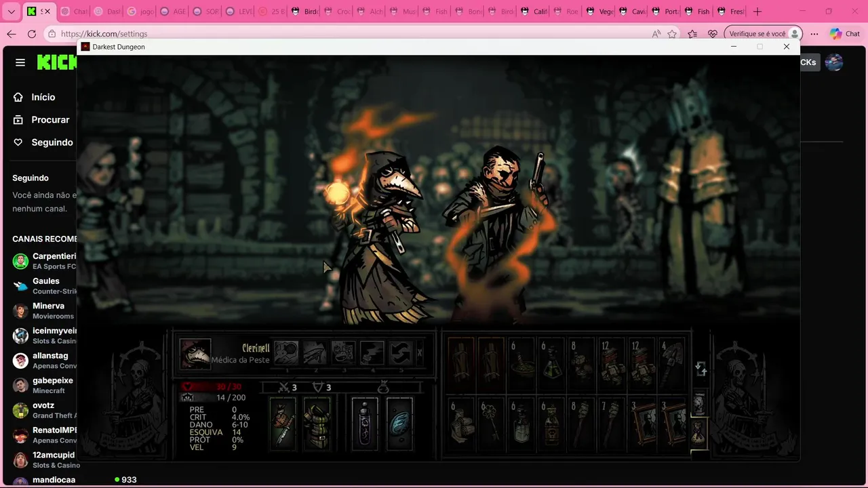
Task: Open Procurar in Kick sidebar
Action: (43, 119)
